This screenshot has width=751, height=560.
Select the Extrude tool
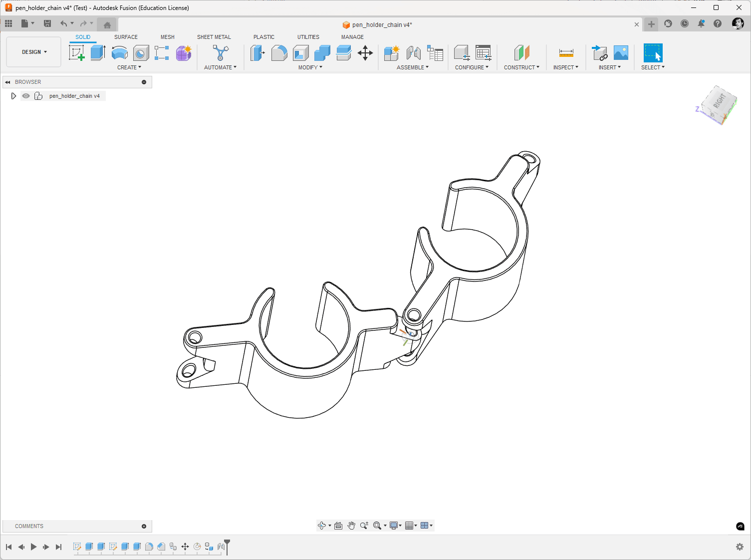[x=98, y=53]
